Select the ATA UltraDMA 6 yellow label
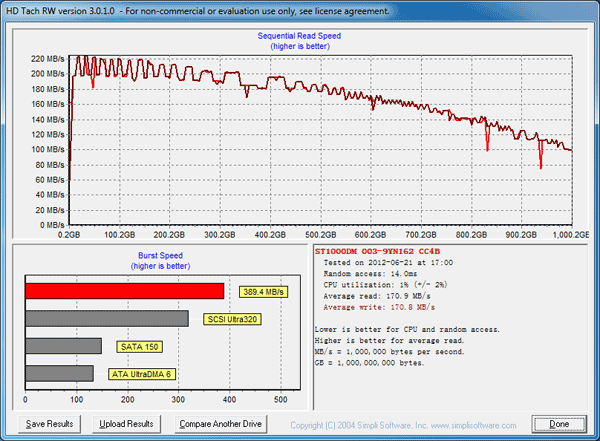The height and width of the screenshot is (441, 600). (x=140, y=373)
